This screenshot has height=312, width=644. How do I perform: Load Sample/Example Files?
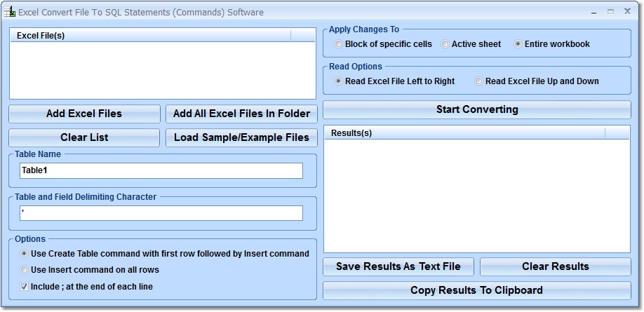tap(241, 137)
